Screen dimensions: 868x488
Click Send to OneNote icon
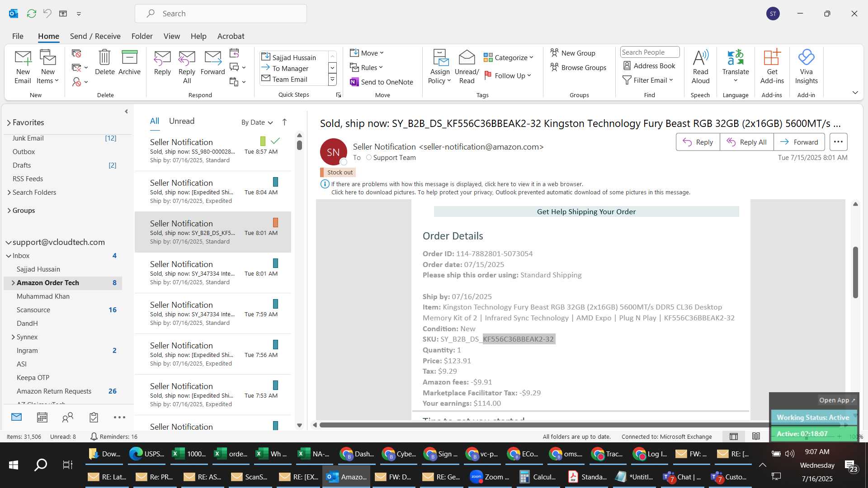point(382,82)
